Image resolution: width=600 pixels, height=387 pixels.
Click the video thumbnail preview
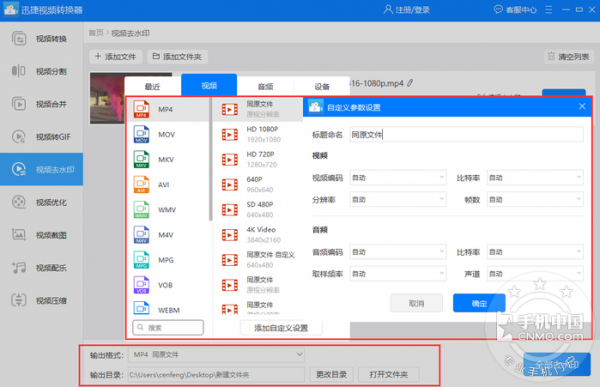(107, 98)
